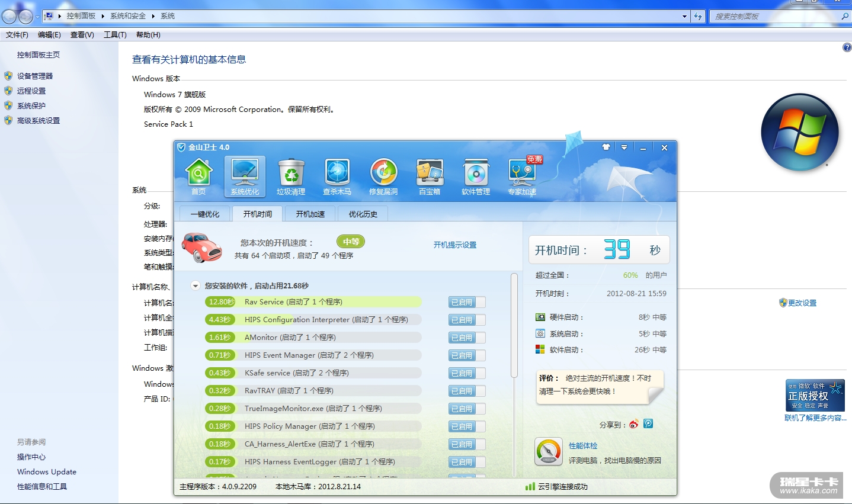
Task: Switch to the 开机加速 tab
Action: (310, 214)
